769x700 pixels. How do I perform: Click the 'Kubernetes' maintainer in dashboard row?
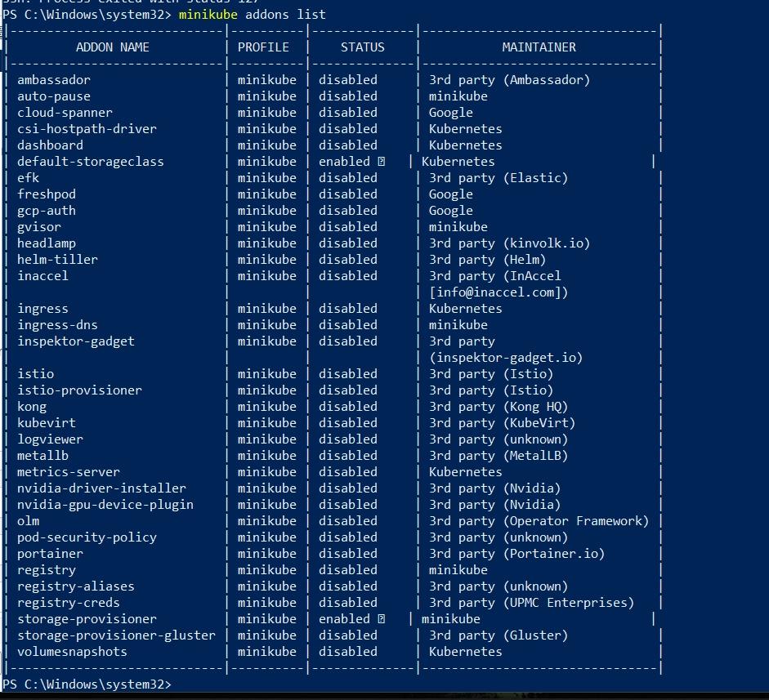pyautogui.click(x=466, y=145)
